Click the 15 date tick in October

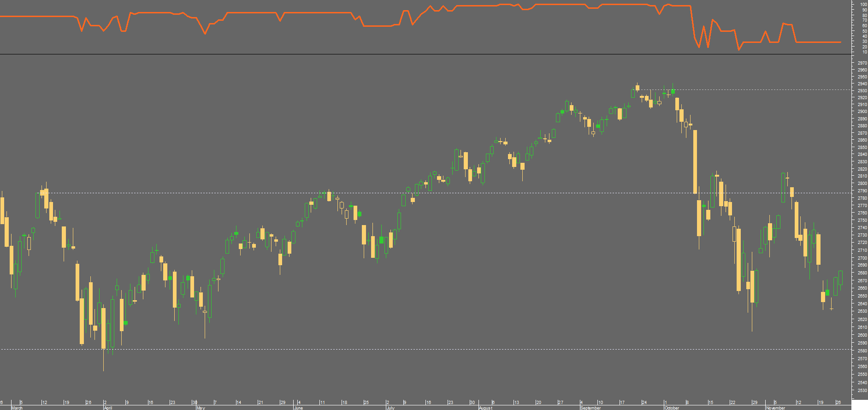point(710,403)
